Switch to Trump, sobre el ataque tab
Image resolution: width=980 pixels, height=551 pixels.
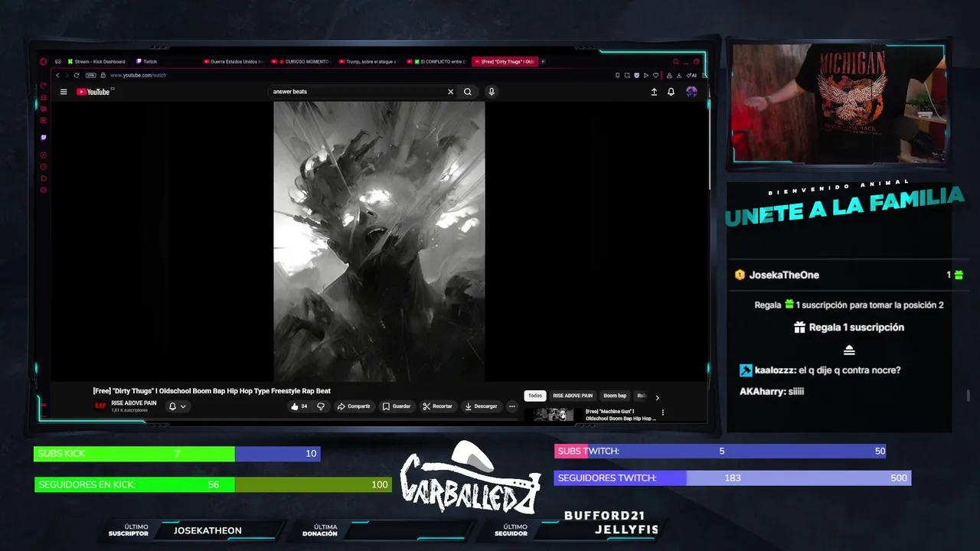point(368,61)
